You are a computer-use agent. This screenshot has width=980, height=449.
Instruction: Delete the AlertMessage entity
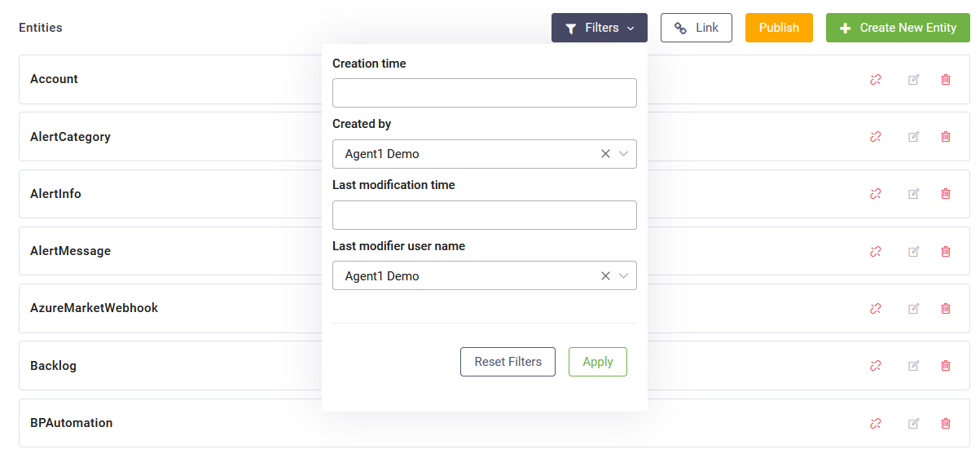point(946,251)
